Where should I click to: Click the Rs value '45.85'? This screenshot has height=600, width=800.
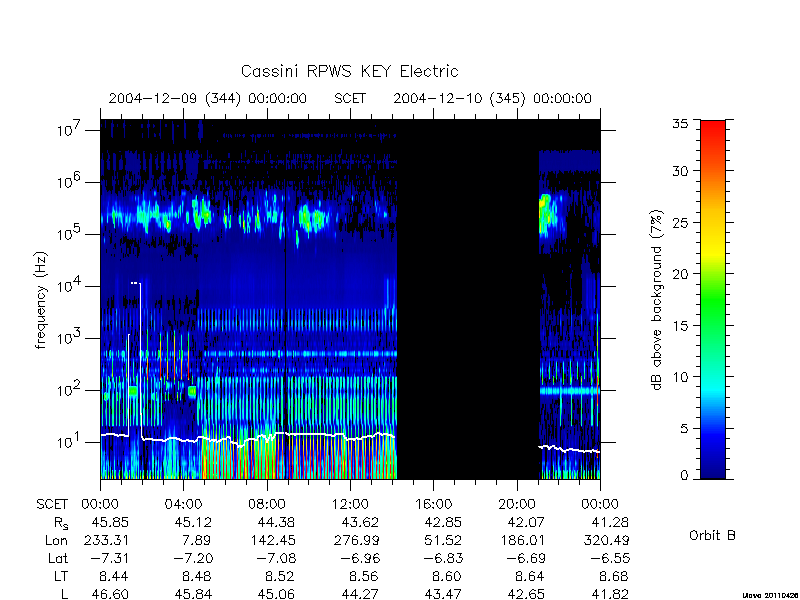point(110,522)
